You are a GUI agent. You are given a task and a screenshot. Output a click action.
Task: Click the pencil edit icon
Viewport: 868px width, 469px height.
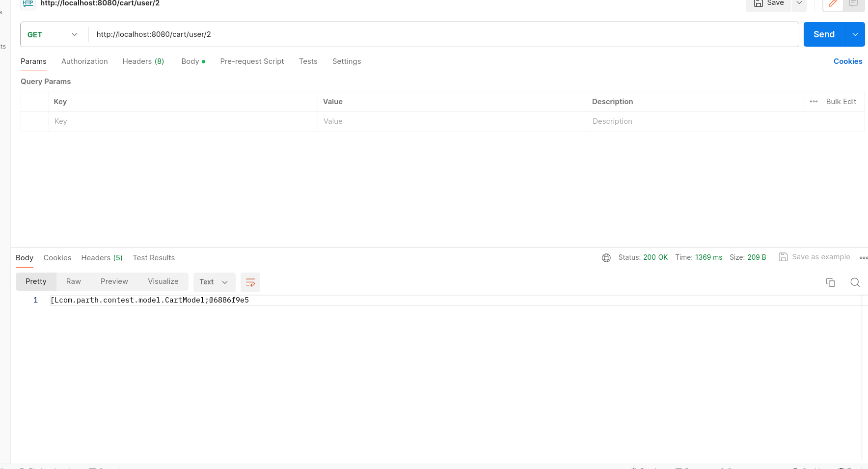(833, 3)
